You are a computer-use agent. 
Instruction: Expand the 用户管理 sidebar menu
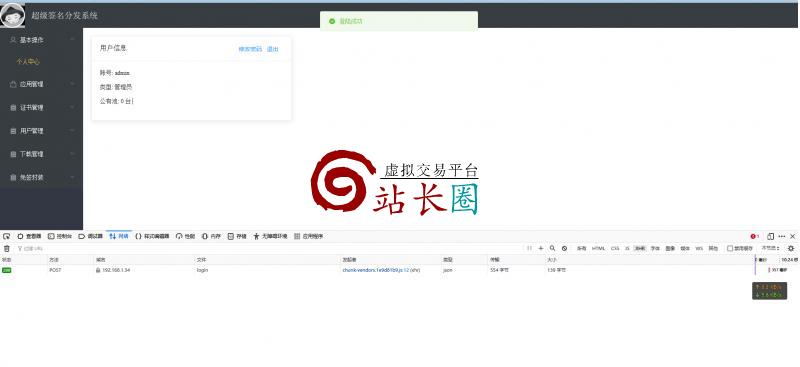[x=41, y=131]
